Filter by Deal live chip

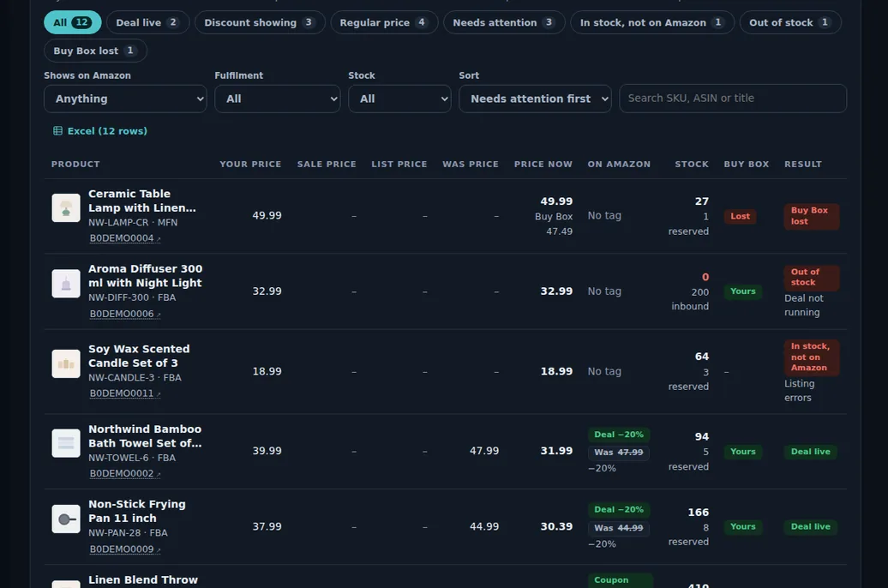click(x=147, y=22)
